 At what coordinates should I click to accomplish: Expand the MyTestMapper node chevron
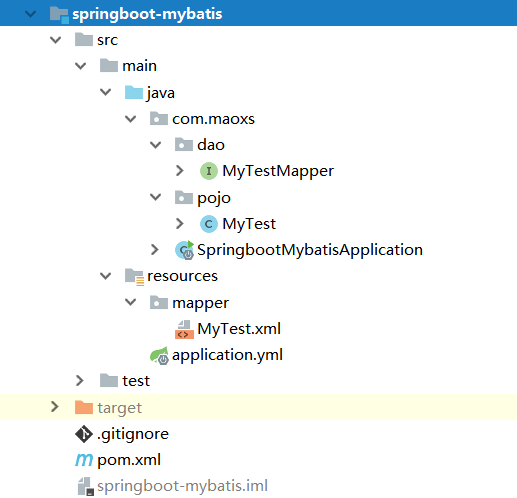point(180,171)
